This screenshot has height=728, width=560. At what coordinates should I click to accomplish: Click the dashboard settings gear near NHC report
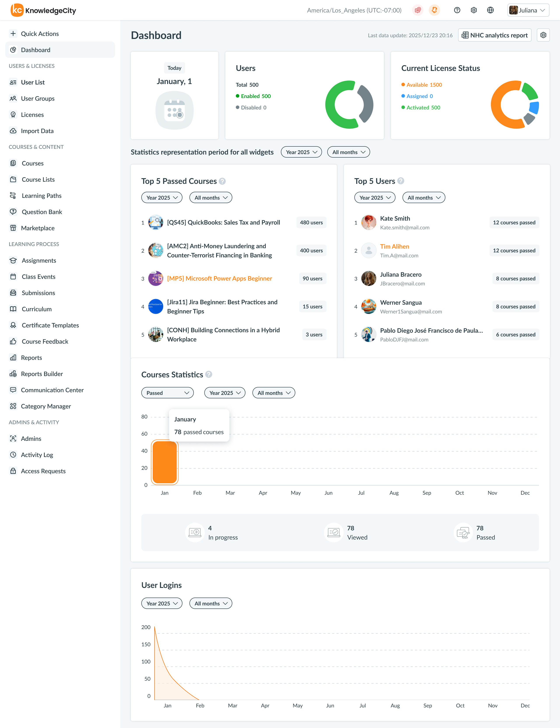[543, 35]
